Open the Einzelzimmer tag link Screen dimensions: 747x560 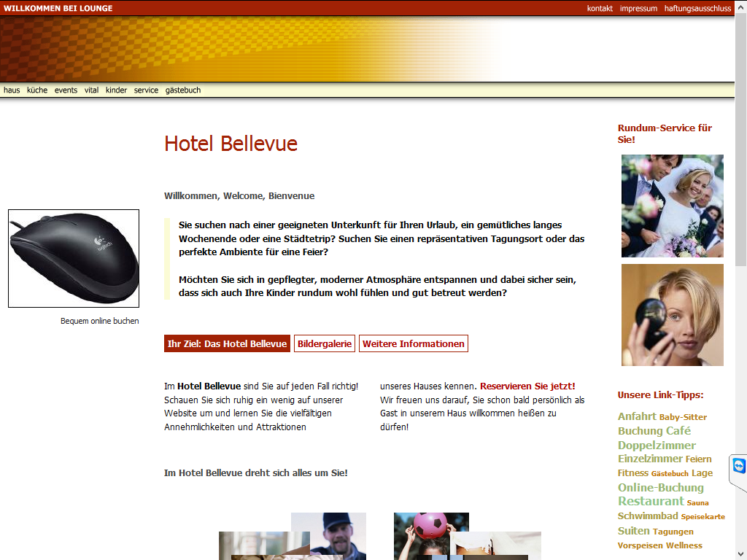tap(650, 459)
